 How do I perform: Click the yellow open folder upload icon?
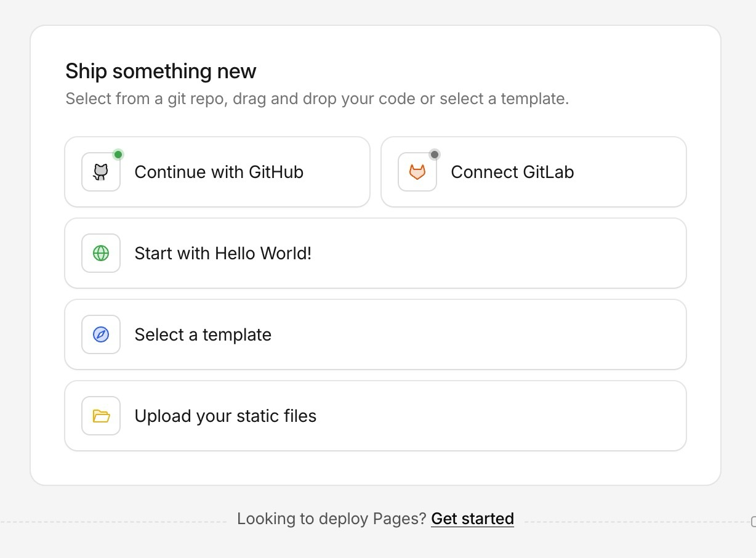pos(100,416)
